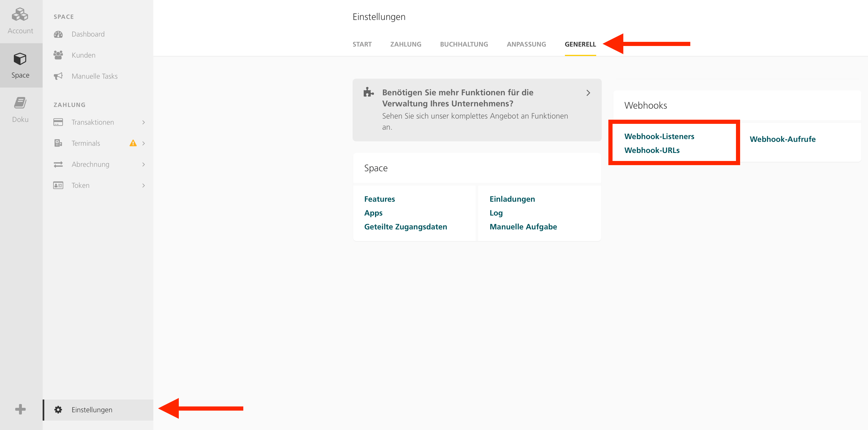Image resolution: width=868 pixels, height=430 pixels.
Task: Expand the Terminals submenu chevron
Action: (144, 143)
